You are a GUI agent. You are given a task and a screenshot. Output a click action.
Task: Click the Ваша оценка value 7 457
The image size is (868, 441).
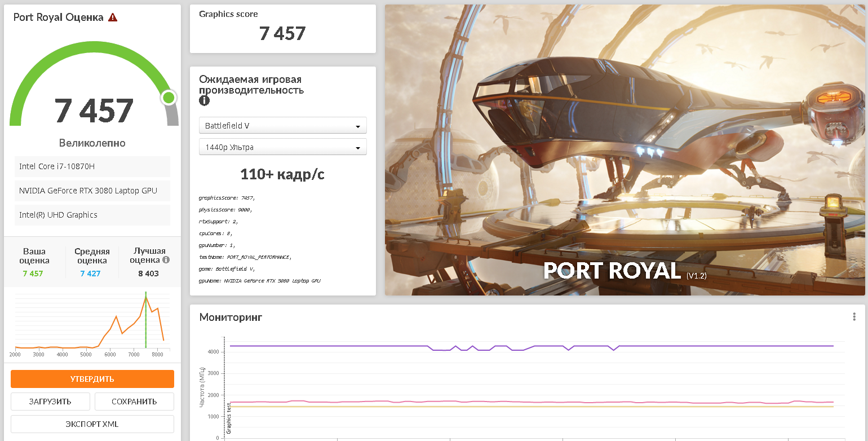tap(33, 274)
